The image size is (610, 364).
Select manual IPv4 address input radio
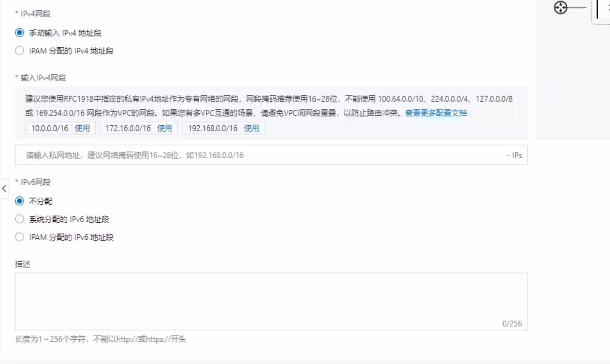20,33
